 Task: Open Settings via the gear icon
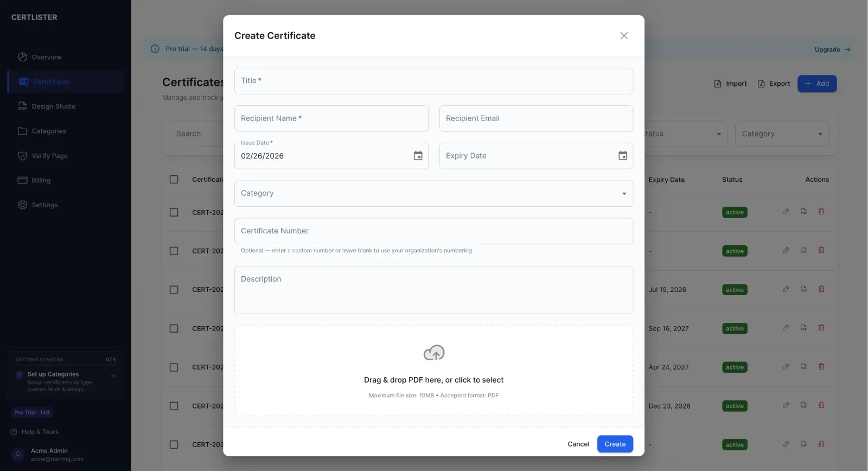pos(43,205)
